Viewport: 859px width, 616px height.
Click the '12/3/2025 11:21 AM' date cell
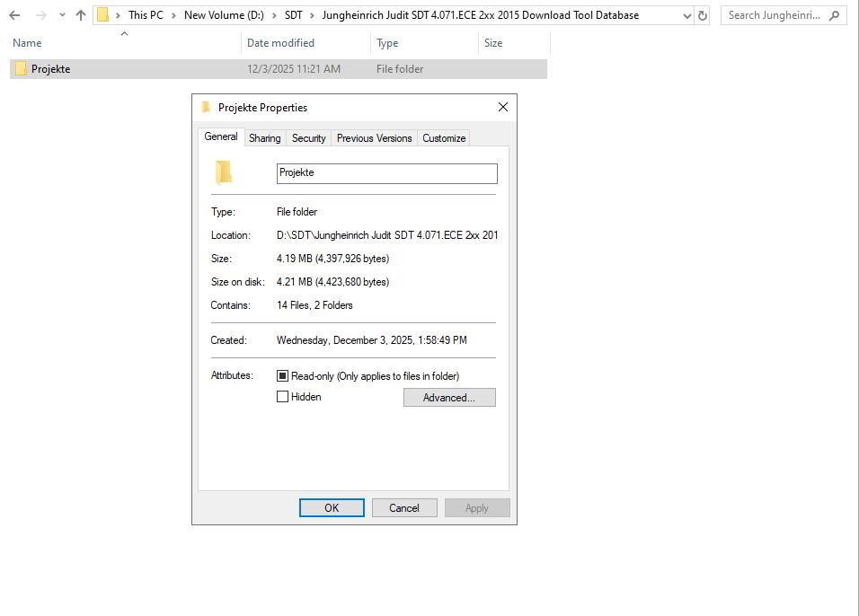(x=294, y=69)
